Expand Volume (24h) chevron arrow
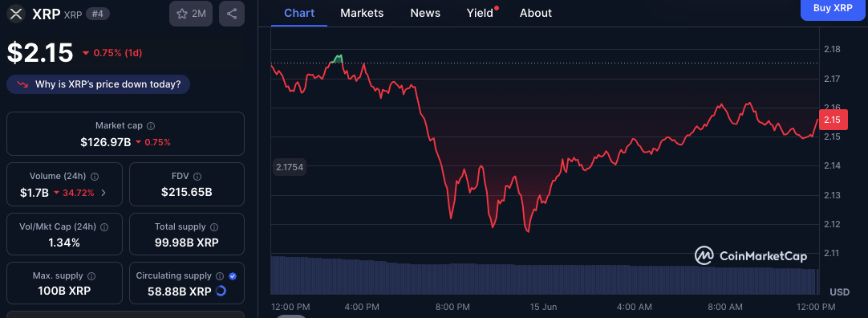This screenshot has width=868, height=318. (103, 193)
